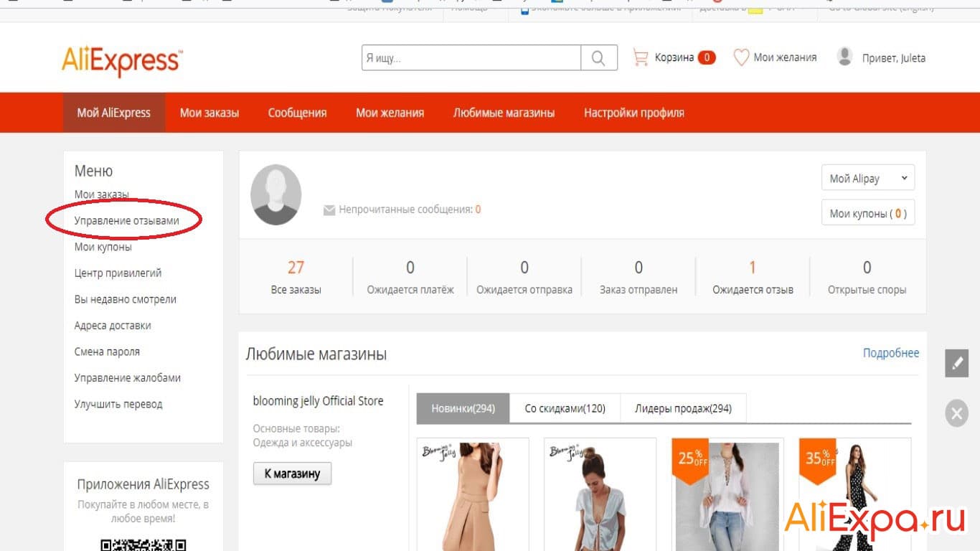Open the tan sleeveless dress product thumbnail

[473, 494]
